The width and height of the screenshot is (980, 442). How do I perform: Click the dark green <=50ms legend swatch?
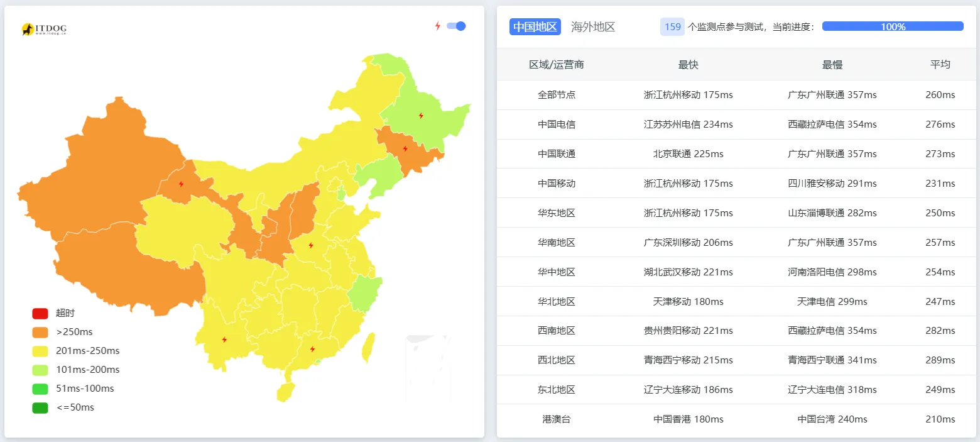click(39, 407)
